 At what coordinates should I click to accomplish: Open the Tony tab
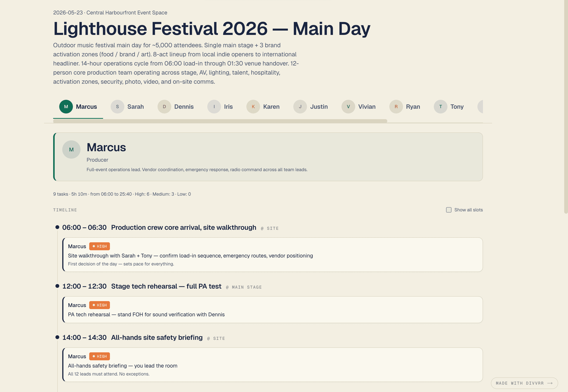tap(449, 107)
